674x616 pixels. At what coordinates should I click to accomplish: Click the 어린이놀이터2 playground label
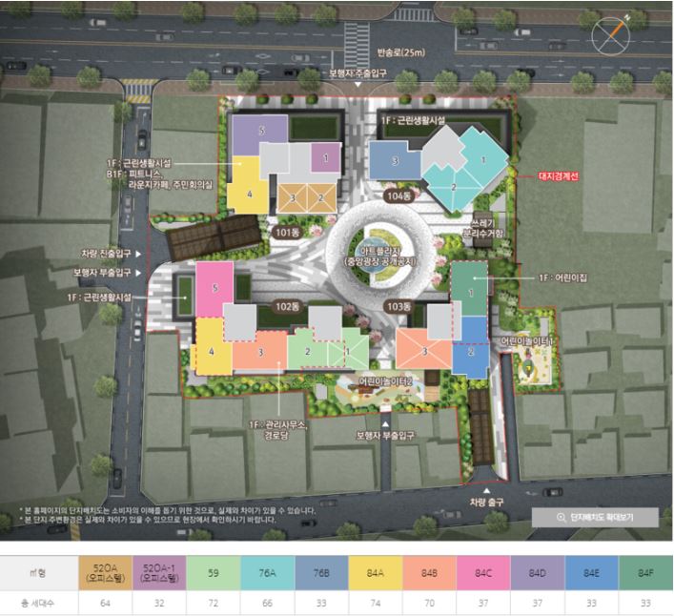[386, 381]
